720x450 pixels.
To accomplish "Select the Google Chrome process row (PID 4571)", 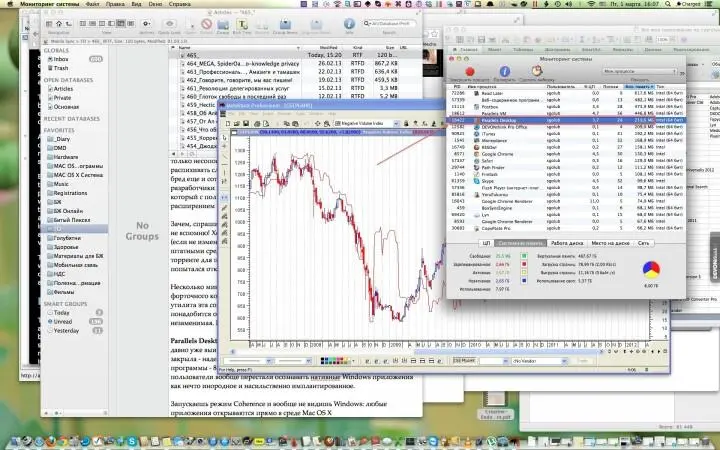I will tap(565, 154).
